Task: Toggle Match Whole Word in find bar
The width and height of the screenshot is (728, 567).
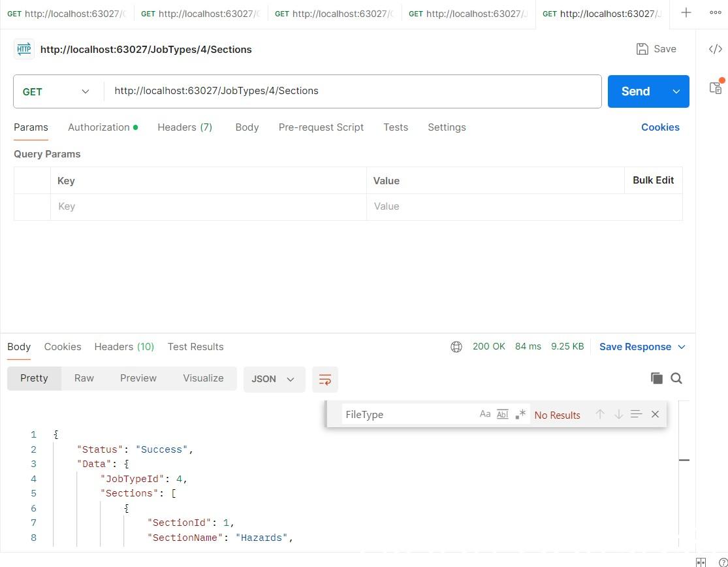Action: click(x=503, y=414)
